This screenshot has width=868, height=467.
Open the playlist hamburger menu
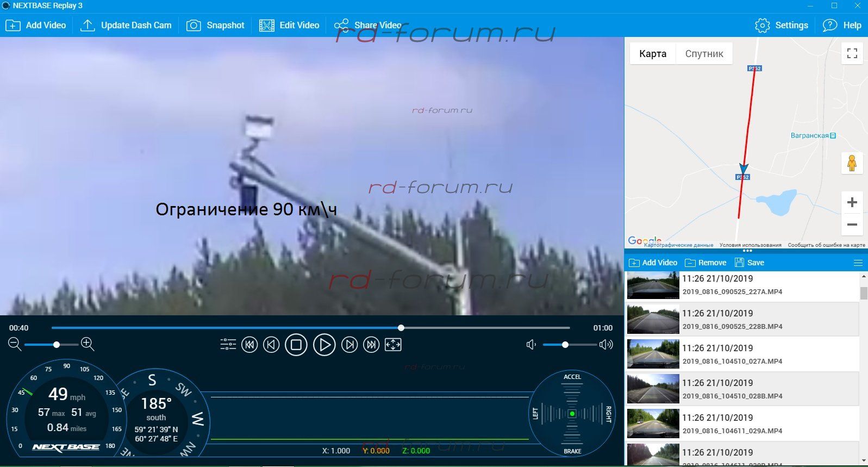(x=858, y=263)
